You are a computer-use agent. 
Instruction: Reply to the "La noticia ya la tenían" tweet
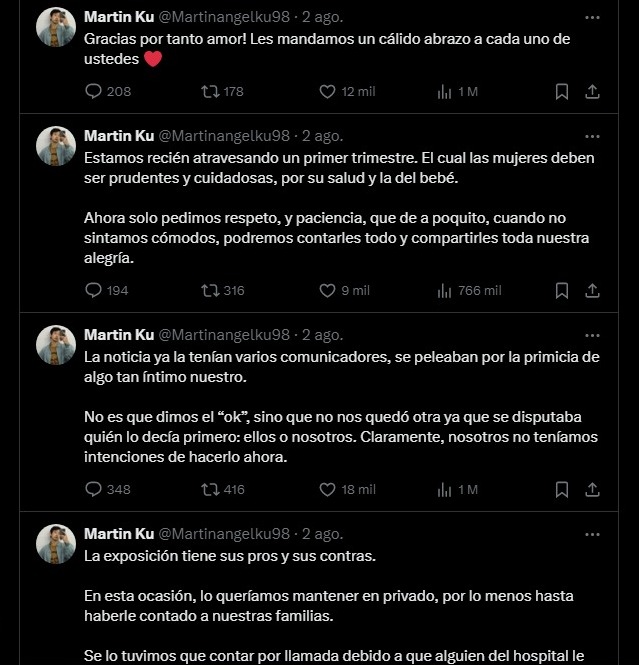[x=94, y=490]
